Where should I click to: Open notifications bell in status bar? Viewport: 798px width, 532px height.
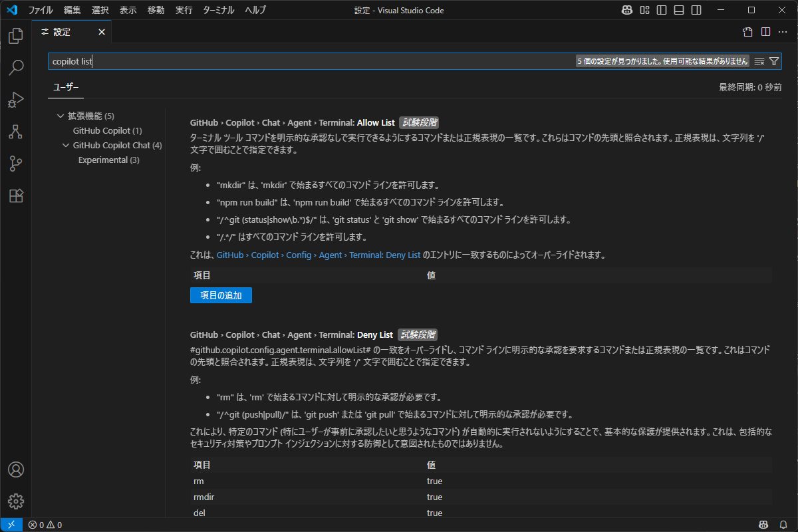click(784, 525)
